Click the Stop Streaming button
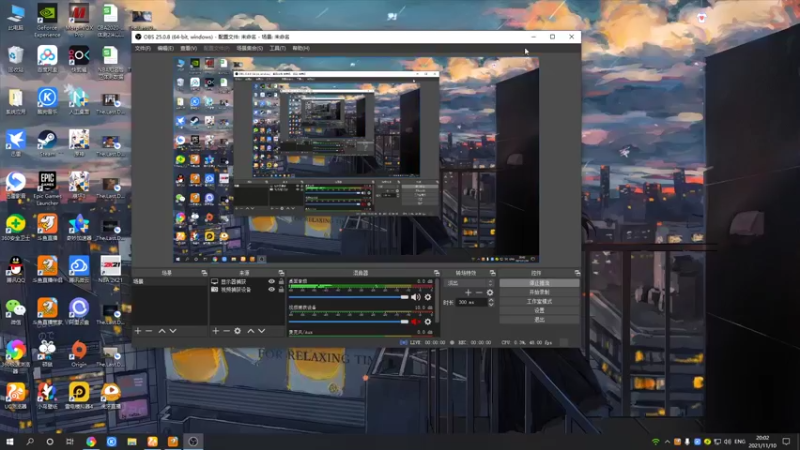800x450 pixels. [x=539, y=283]
